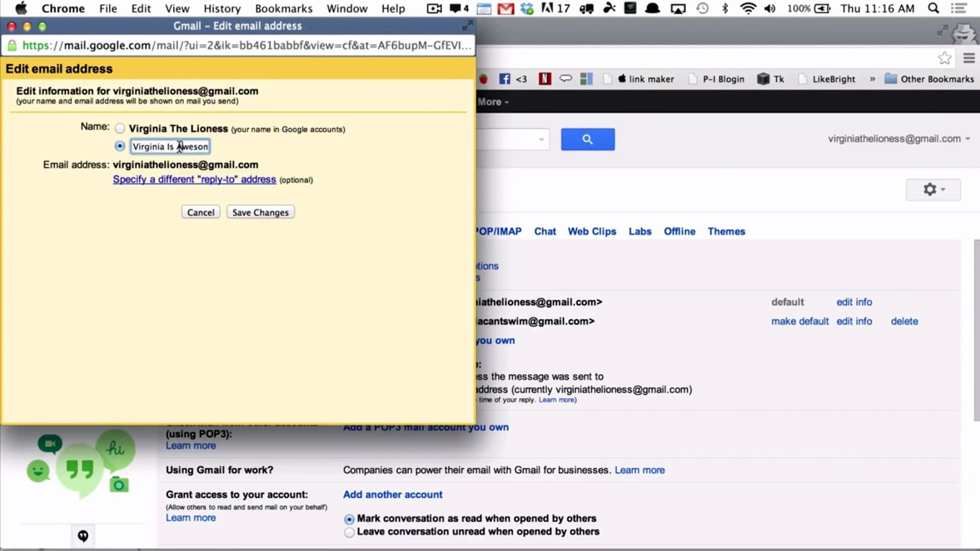Viewport: 980px width, 551px height.
Task: Click the Save Changes button
Action: (260, 212)
